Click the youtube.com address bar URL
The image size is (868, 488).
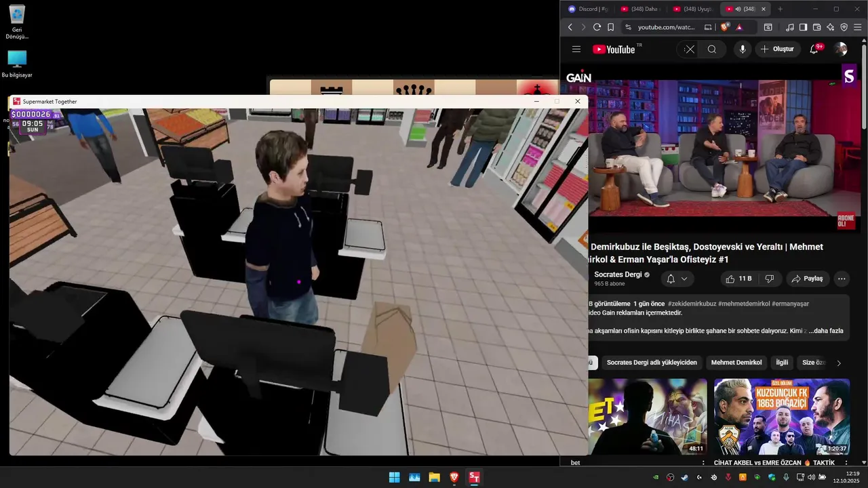(667, 27)
